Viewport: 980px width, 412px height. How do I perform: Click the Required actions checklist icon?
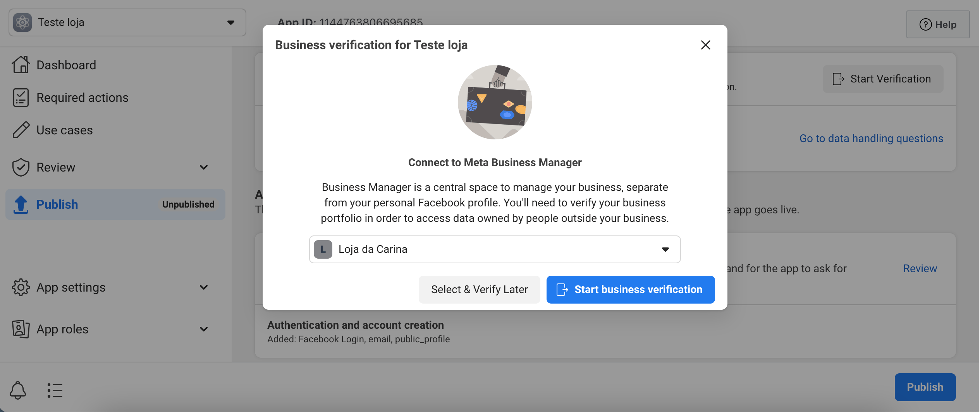coord(21,98)
